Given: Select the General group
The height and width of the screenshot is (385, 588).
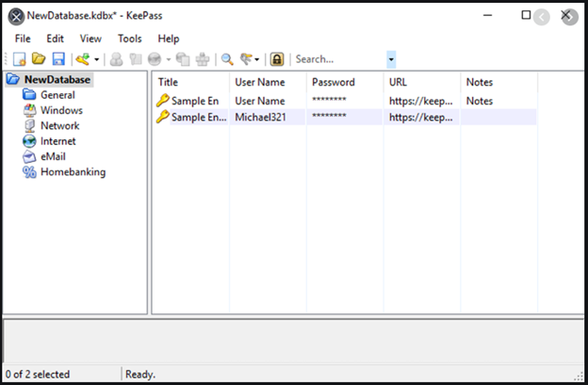Looking at the screenshot, I should (57, 95).
